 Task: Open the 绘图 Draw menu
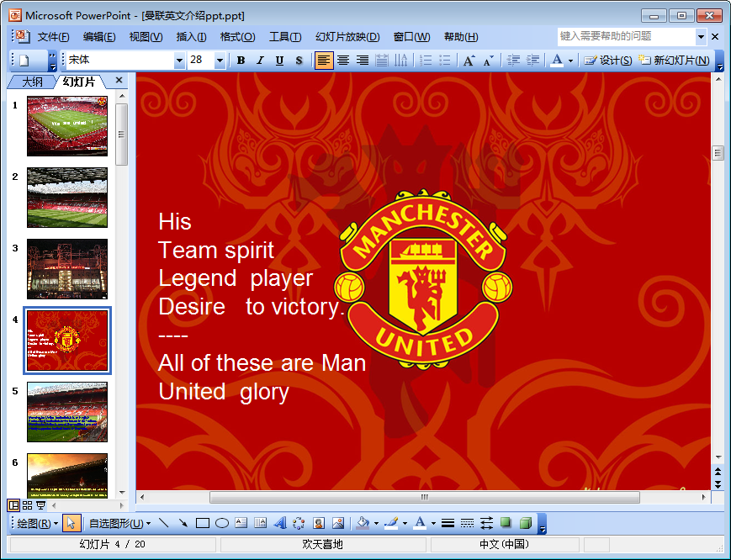[37, 523]
